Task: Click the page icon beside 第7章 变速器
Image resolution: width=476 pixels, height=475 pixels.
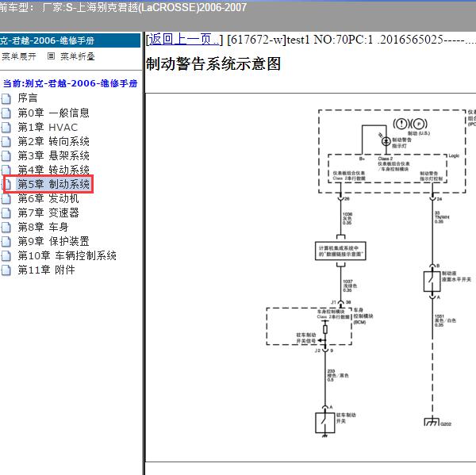Action: [6, 213]
